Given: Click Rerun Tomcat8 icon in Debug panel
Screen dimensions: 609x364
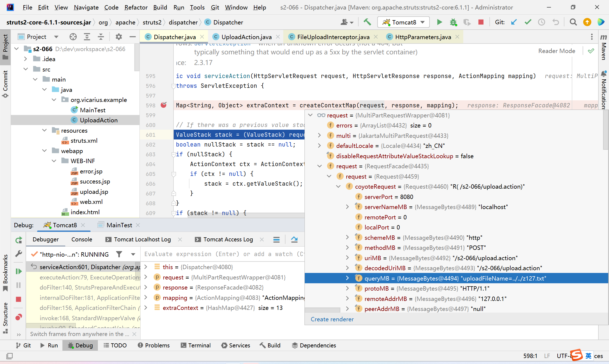Looking at the screenshot, I should 18,240.
